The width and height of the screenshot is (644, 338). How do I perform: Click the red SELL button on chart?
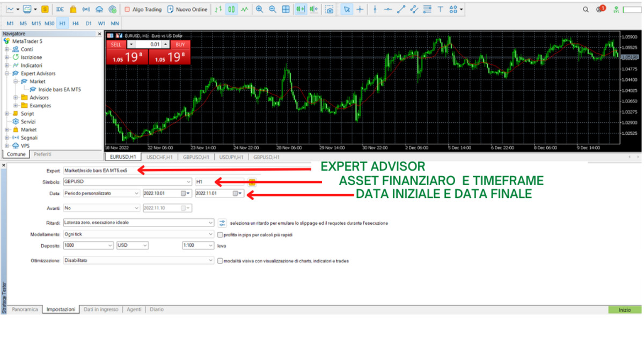point(116,45)
